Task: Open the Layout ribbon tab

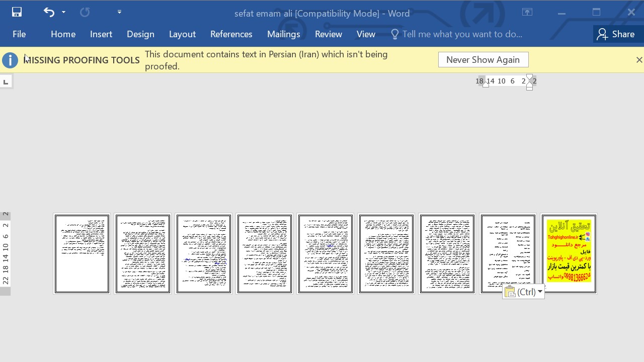Action: click(x=182, y=34)
